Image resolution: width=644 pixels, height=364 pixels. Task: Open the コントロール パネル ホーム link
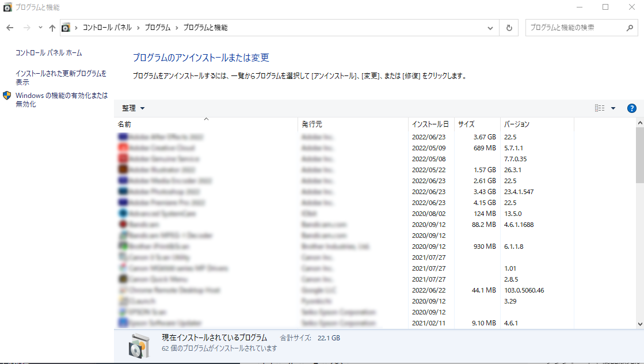49,53
